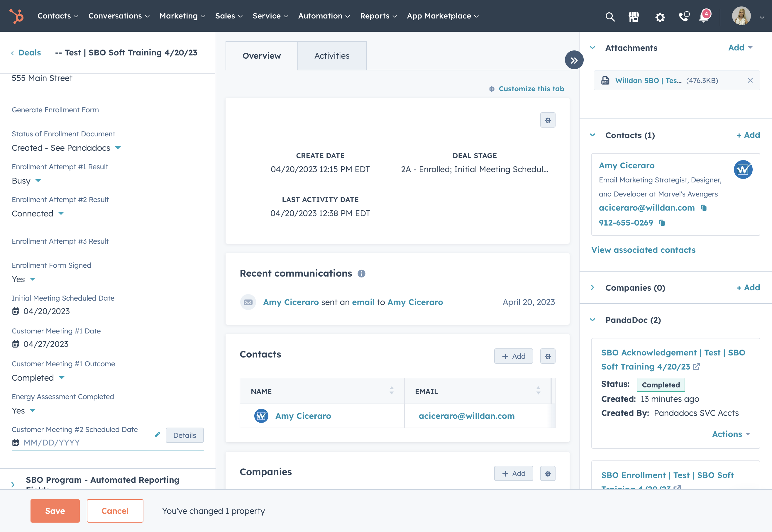The image size is (772, 532).
Task: Click the email envelope icon in communications
Action: 248,302
